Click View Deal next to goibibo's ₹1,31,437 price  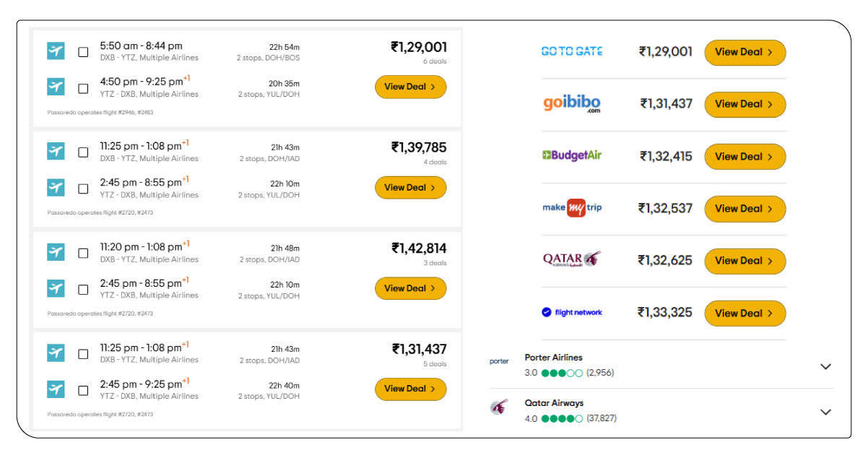tap(745, 104)
